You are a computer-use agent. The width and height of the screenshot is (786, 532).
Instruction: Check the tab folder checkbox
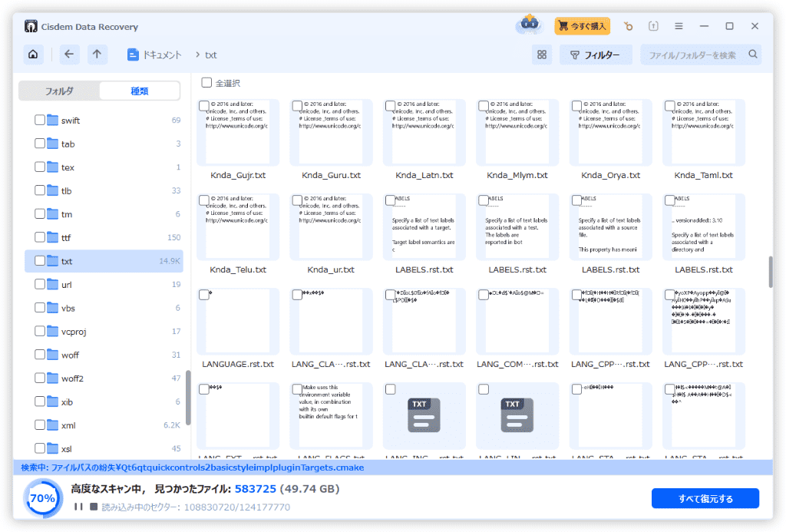(x=40, y=144)
